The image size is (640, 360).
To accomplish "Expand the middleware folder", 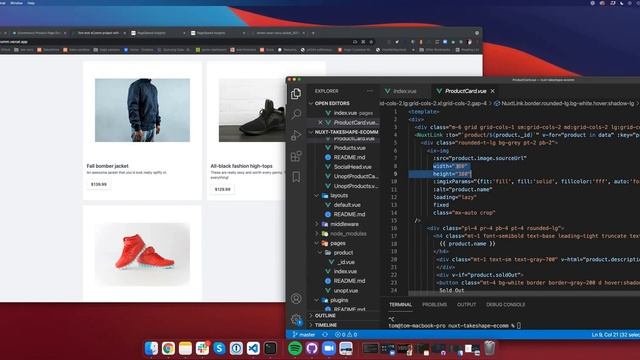I will pyautogui.click(x=344, y=224).
